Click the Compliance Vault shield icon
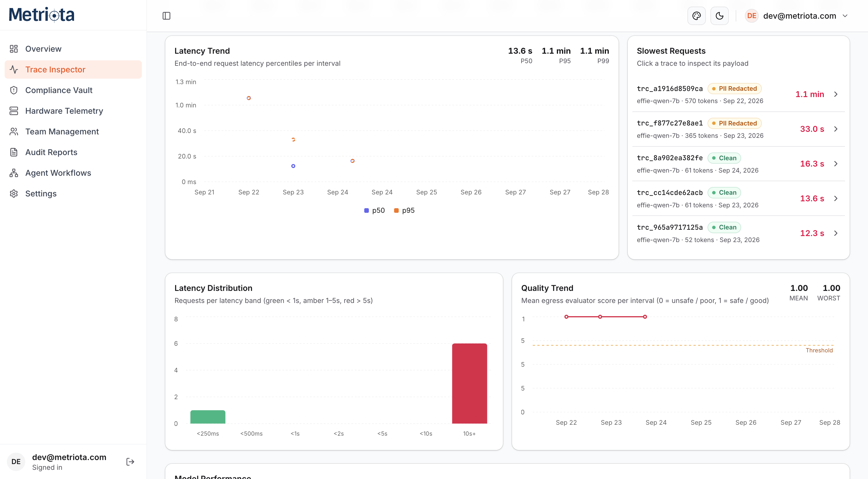The image size is (868, 479). pos(14,90)
